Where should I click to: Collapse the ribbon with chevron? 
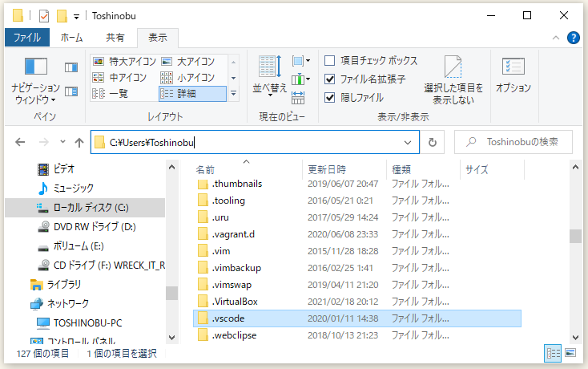556,38
